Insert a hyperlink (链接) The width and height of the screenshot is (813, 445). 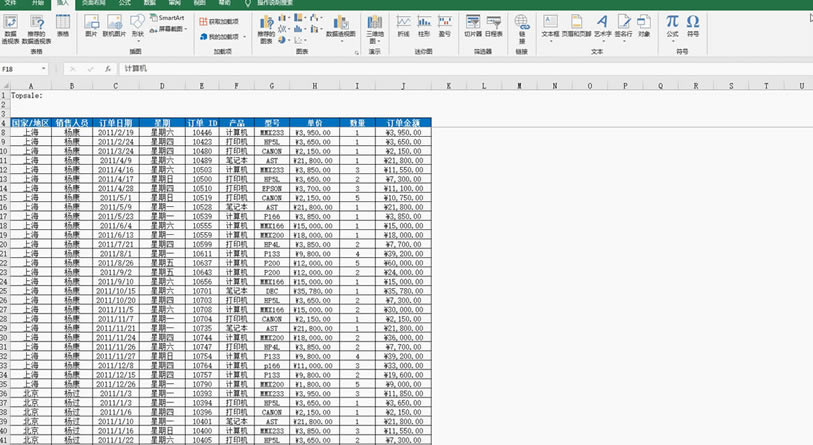[522, 29]
